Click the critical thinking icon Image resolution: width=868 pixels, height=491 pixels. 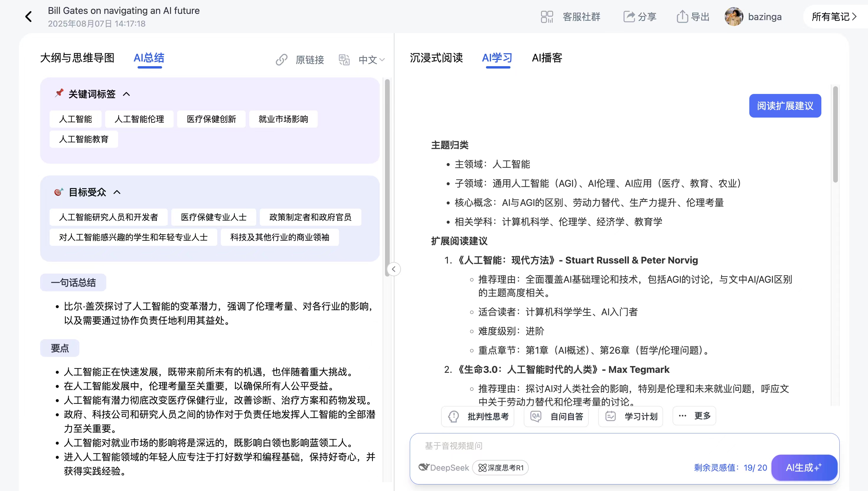click(453, 417)
